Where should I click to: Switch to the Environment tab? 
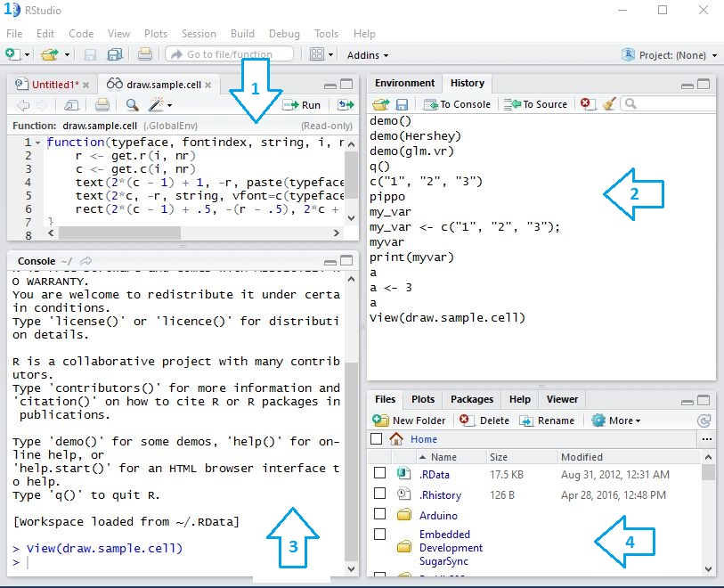(x=404, y=83)
